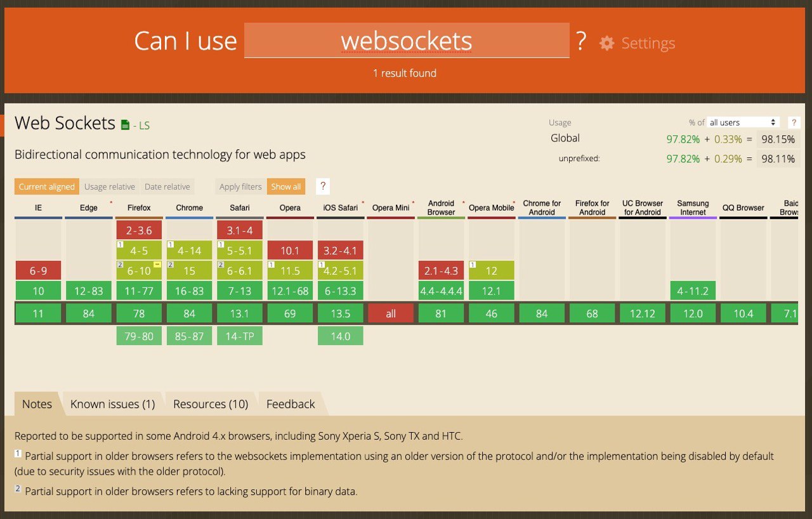Image resolution: width=812 pixels, height=519 pixels.
Task: Click the Edge column header
Action: coord(89,208)
